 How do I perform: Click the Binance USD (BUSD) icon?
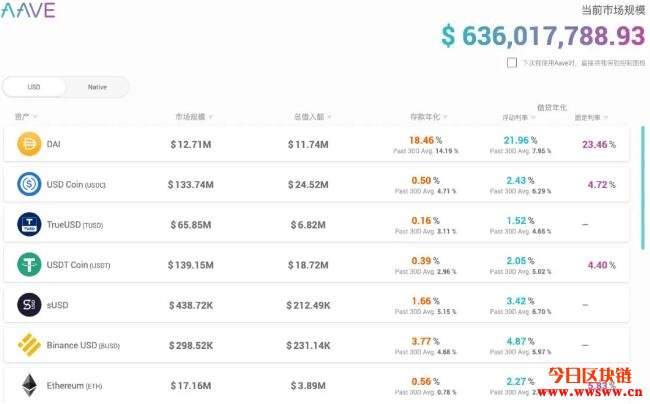tap(29, 345)
